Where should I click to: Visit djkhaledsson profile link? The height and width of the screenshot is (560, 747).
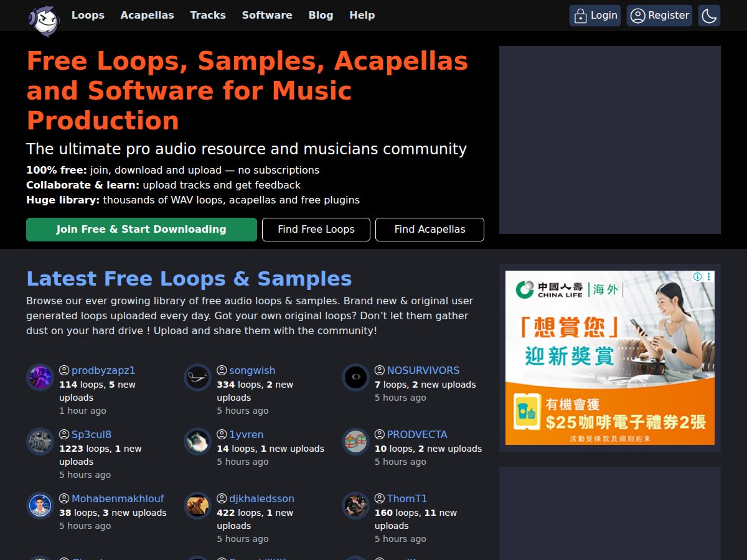261,498
